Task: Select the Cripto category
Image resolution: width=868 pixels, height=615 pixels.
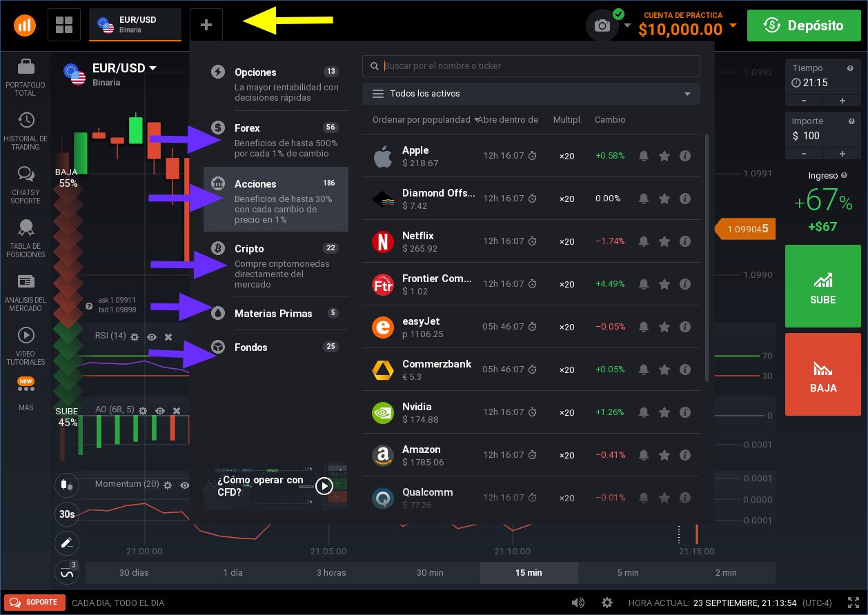Action: tap(276, 264)
